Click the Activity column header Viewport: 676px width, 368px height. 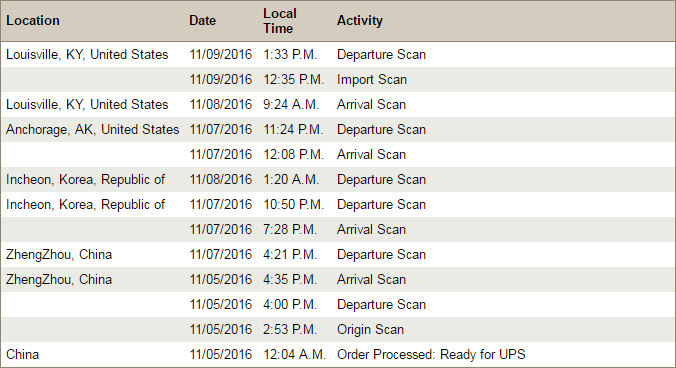tap(360, 21)
